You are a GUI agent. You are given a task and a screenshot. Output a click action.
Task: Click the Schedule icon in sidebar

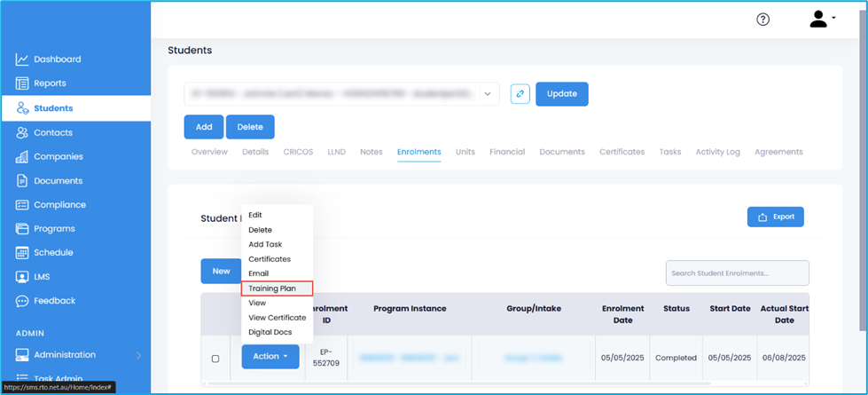point(22,253)
